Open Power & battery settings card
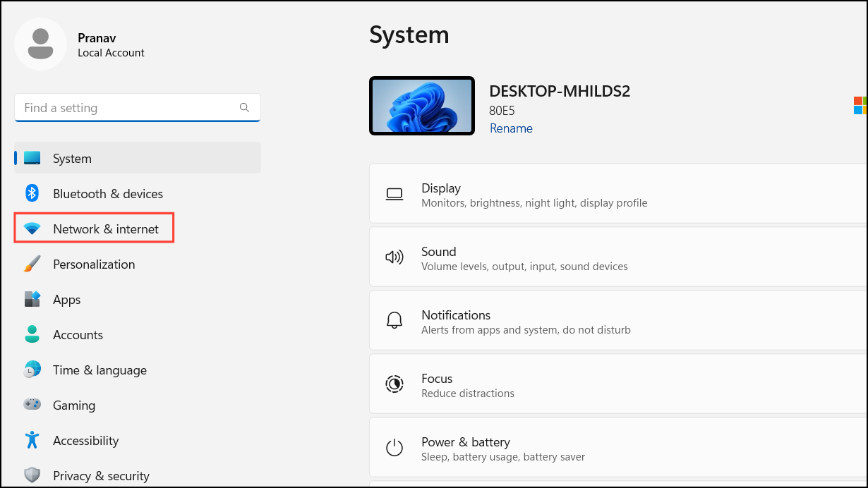 click(x=618, y=448)
